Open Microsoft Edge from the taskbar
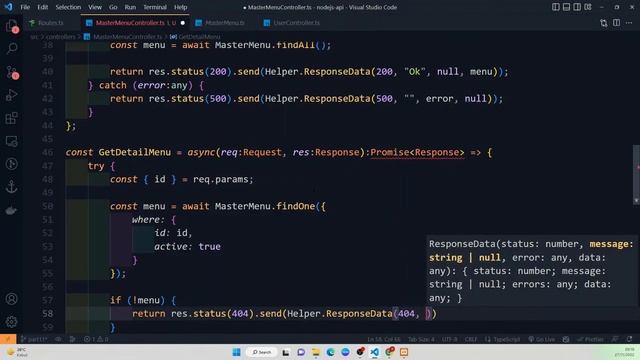This screenshot has height=360, width=640. pos(330,352)
